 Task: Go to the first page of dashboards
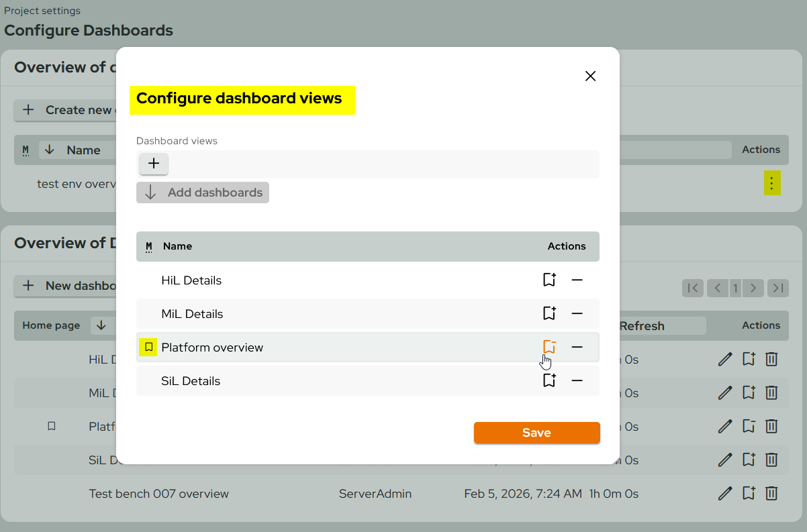pos(693,288)
